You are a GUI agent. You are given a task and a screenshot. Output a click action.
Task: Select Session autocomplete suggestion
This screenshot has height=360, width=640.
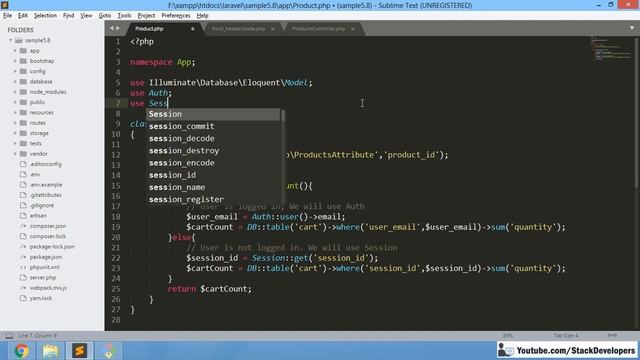tap(213, 114)
